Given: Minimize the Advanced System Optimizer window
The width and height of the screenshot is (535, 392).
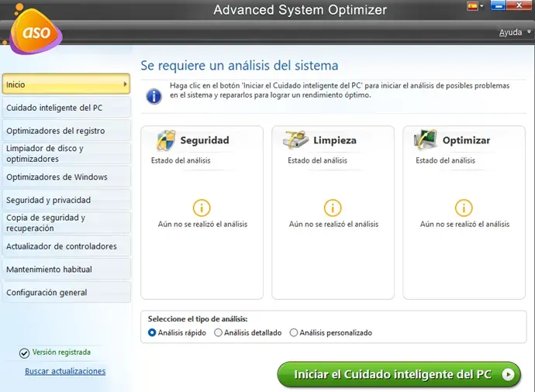Looking at the screenshot, I should [498, 5].
